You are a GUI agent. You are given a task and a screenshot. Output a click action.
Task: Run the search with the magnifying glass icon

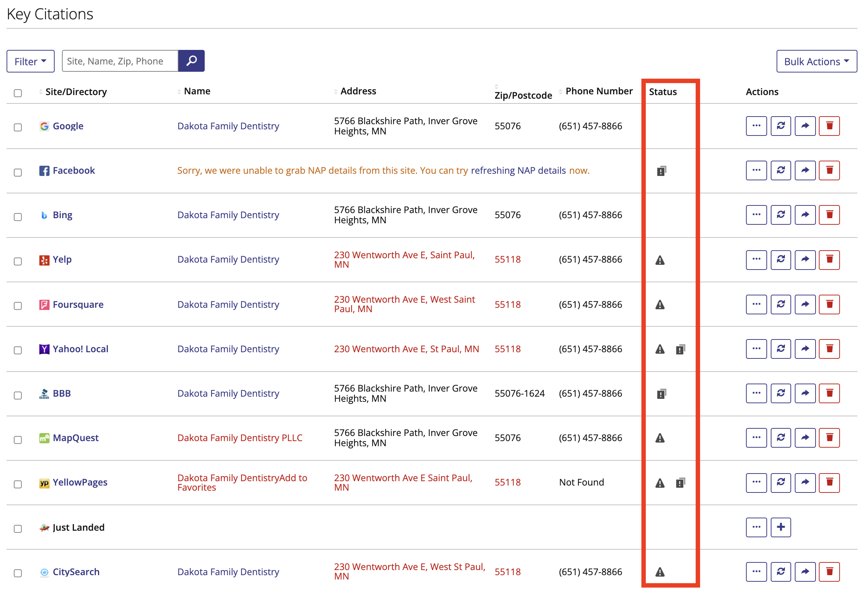pos(192,61)
